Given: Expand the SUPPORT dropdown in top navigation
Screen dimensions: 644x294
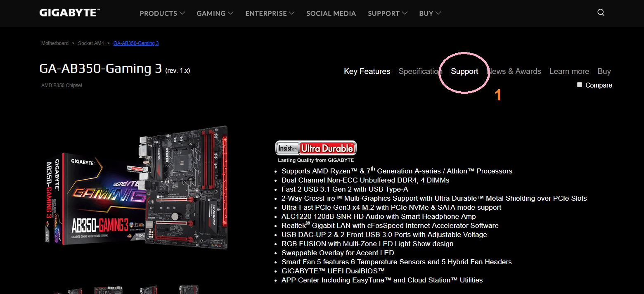Looking at the screenshot, I should [x=388, y=13].
